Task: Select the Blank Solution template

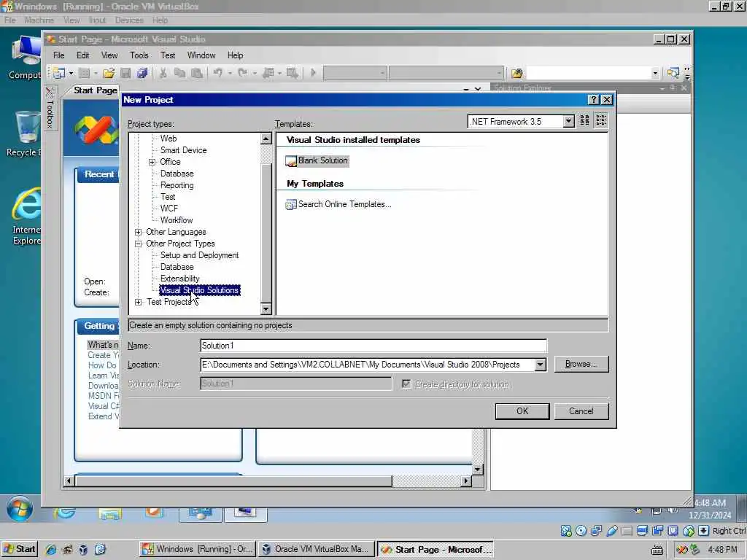Action: click(x=317, y=161)
